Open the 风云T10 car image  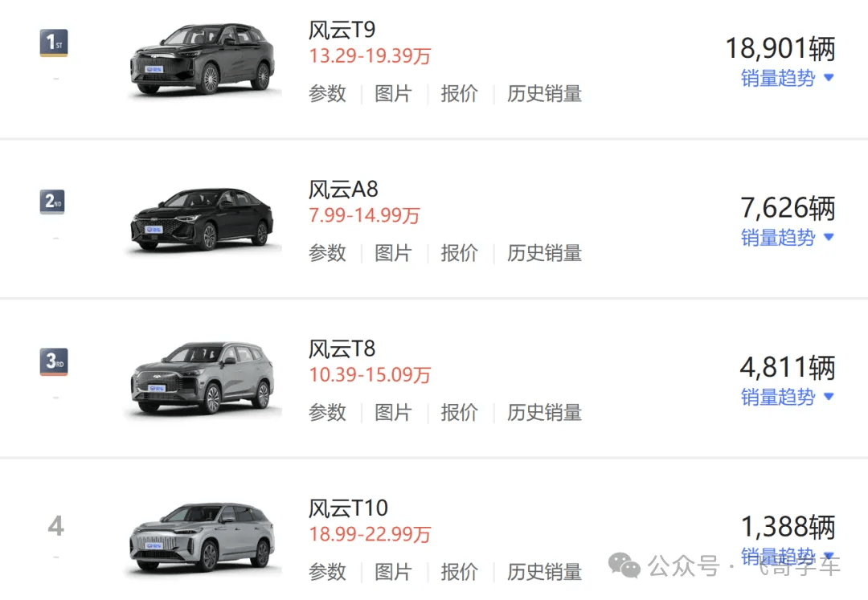pos(203,537)
